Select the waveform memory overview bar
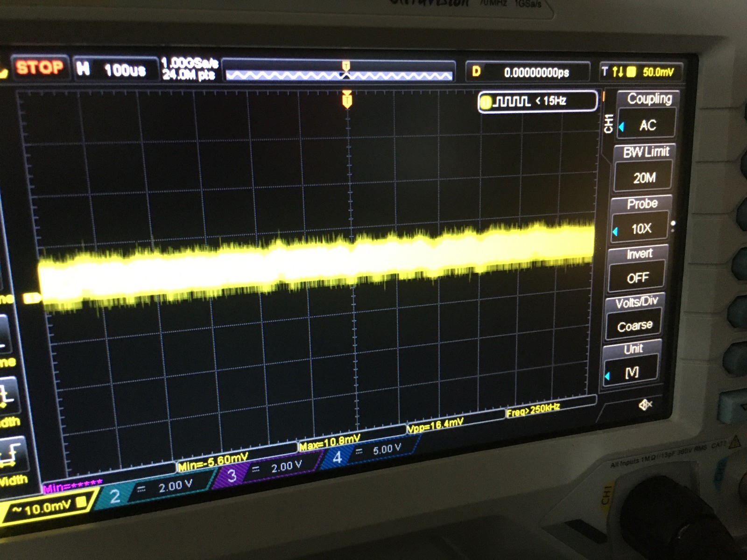 point(339,71)
